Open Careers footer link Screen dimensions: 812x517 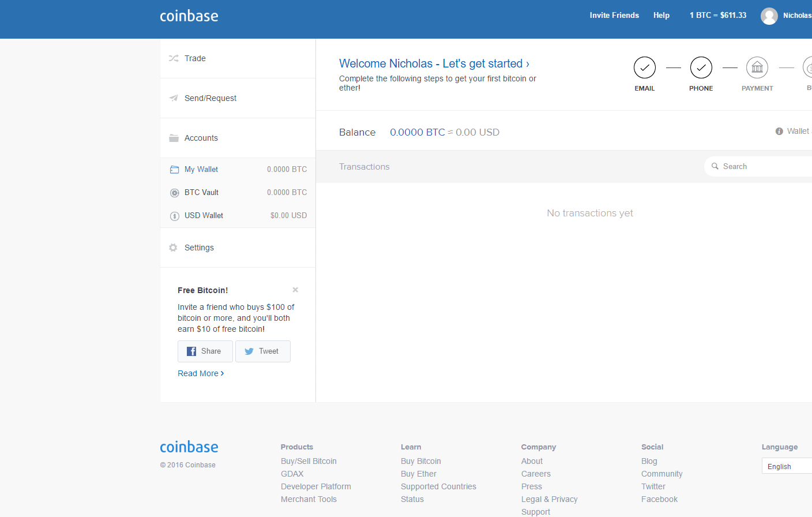pyautogui.click(x=536, y=474)
